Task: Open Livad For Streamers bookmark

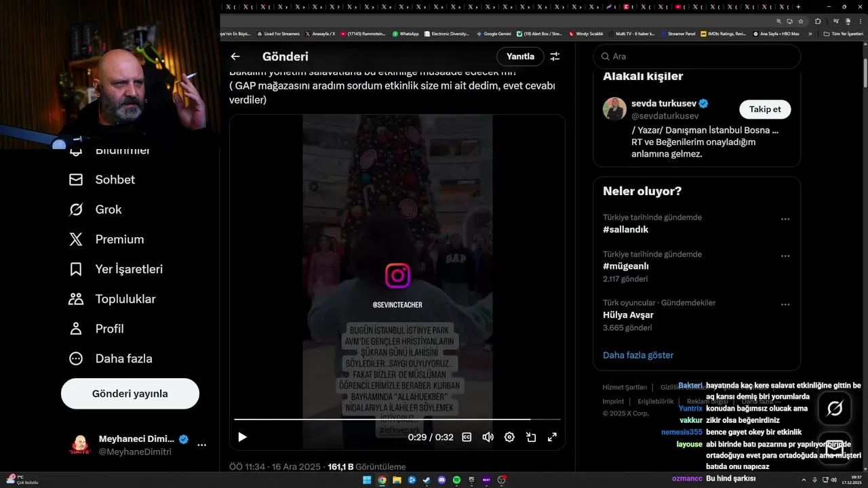Action: (278, 33)
